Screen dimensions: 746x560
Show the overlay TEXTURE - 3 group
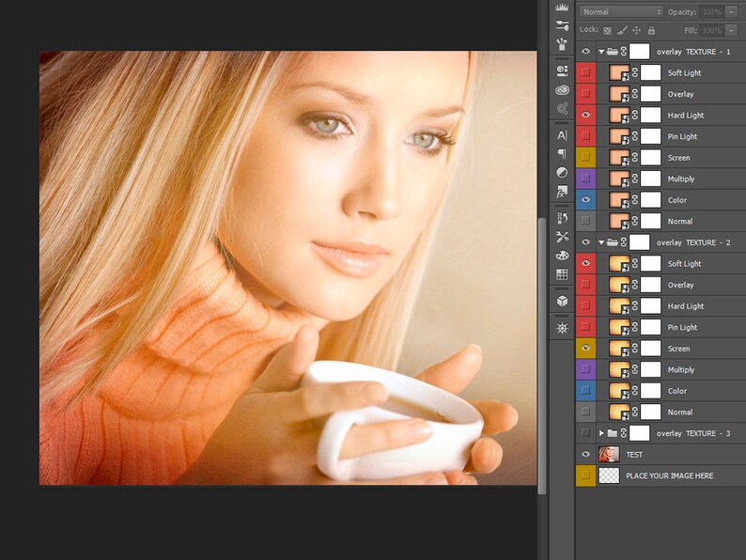coord(585,433)
